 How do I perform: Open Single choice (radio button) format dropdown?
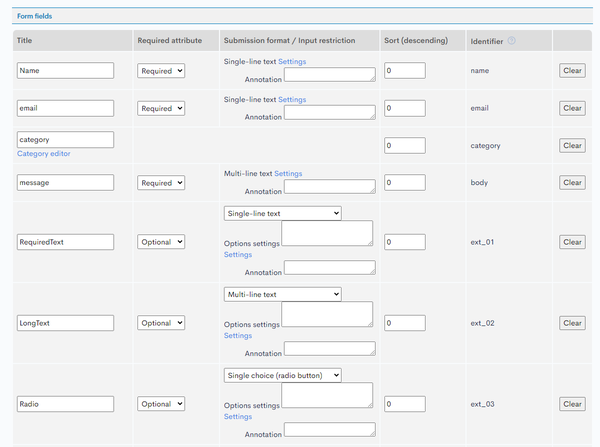283,375
